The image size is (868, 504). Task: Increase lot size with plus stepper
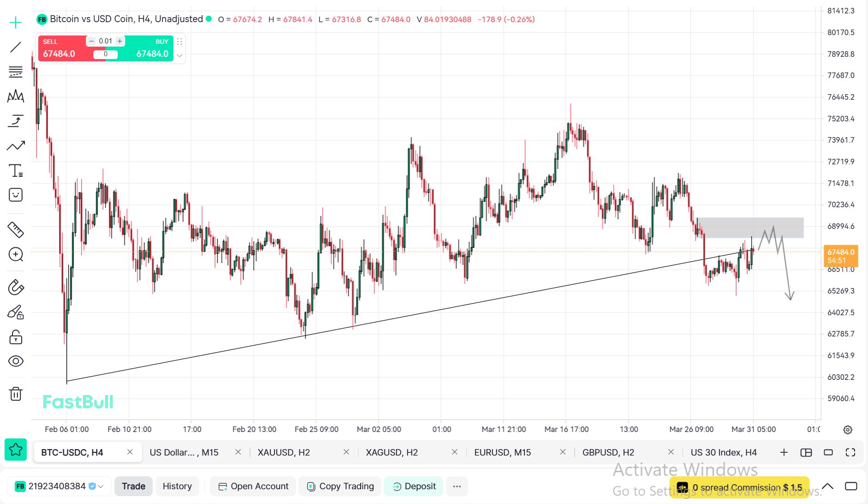pyautogui.click(x=120, y=41)
